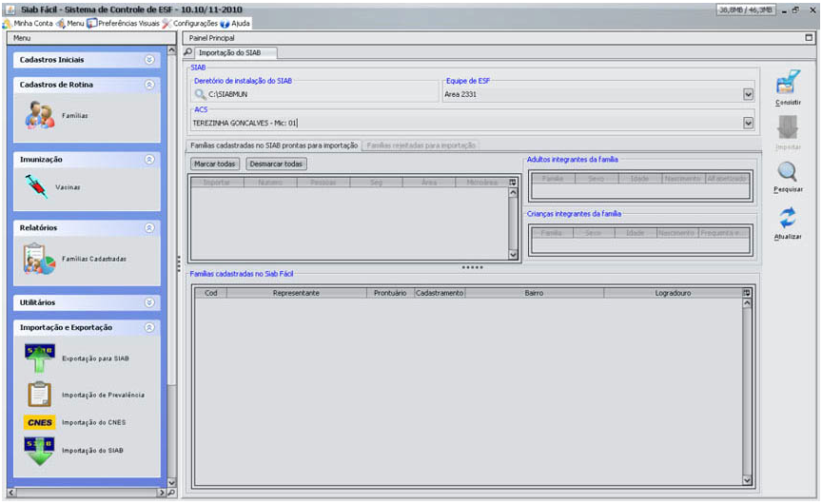Open column selector of import table

513,183
